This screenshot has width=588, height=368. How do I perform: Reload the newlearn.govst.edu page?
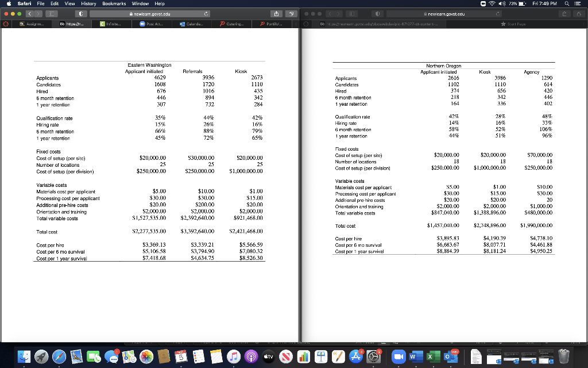[x=206, y=13]
